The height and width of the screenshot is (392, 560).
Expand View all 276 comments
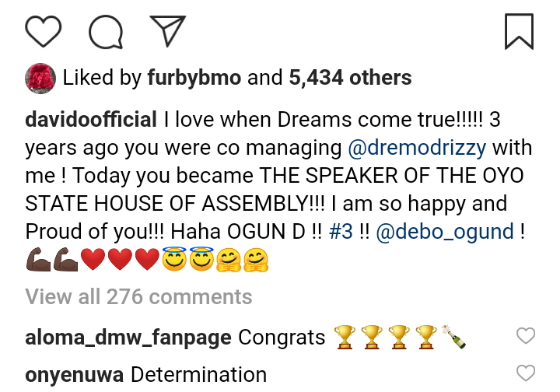[x=138, y=296]
